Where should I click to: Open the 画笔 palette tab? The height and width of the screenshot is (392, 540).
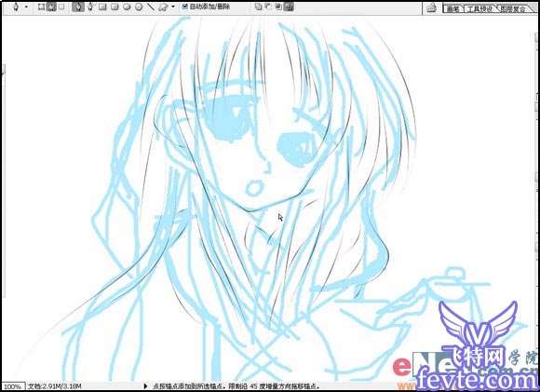452,9
